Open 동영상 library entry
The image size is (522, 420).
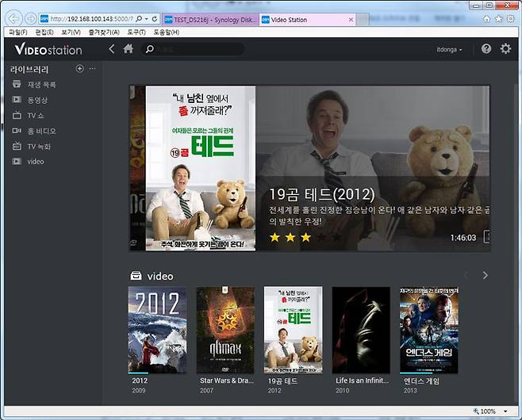[37, 100]
